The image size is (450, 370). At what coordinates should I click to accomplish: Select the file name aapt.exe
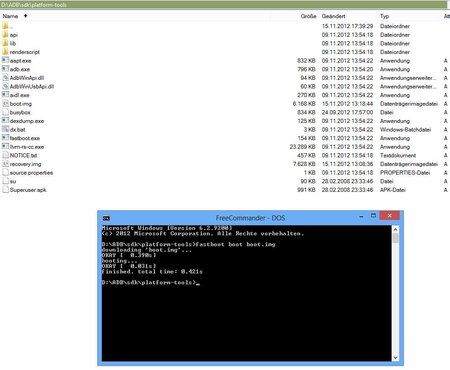(20, 61)
